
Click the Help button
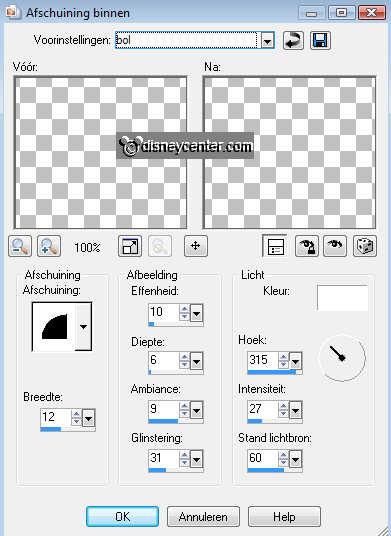284,517
